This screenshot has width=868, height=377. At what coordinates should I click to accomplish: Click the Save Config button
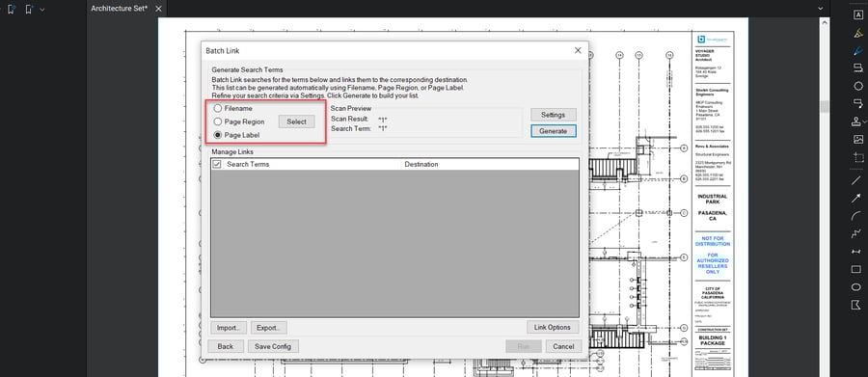pos(273,346)
